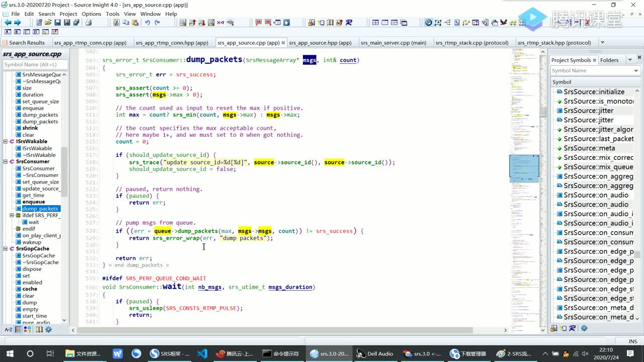Image resolution: width=644 pixels, height=362 pixels.
Task: Open the Search dialog magnifier icon
Action: (183, 23)
